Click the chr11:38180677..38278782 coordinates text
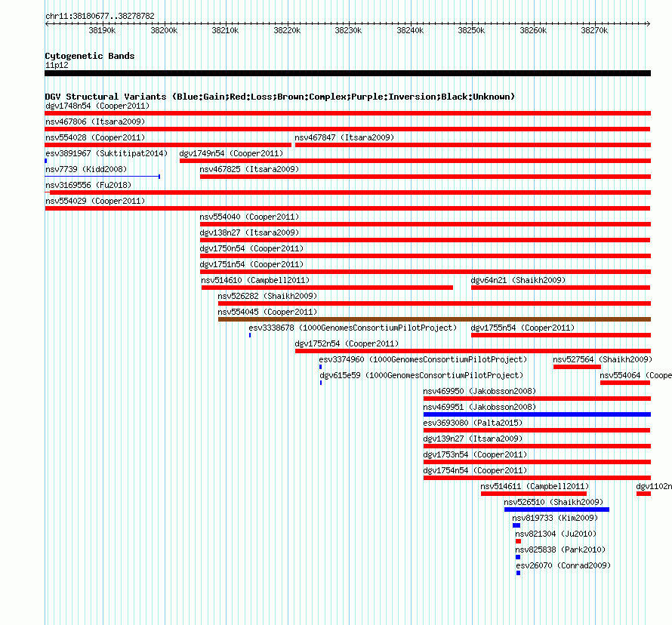672x625 pixels. (x=100, y=16)
